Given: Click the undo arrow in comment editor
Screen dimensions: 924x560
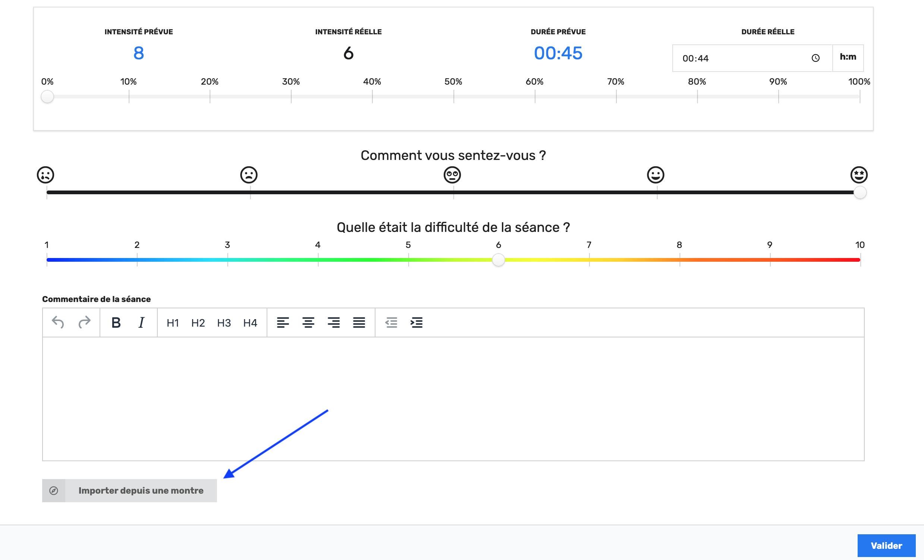Looking at the screenshot, I should tap(58, 323).
